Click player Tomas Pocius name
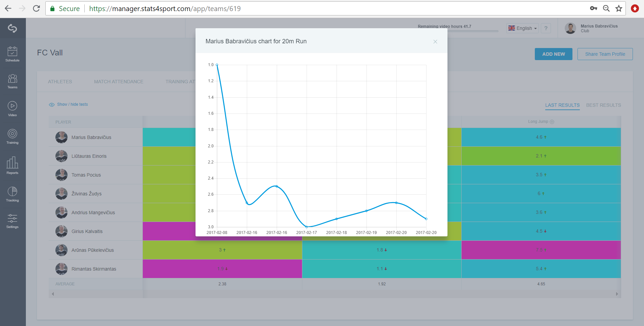This screenshot has width=644, height=326. click(86, 175)
